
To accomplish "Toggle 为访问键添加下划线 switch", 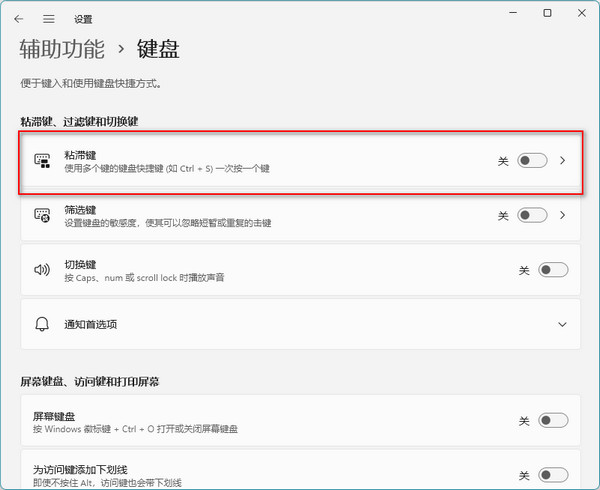I will 552,475.
